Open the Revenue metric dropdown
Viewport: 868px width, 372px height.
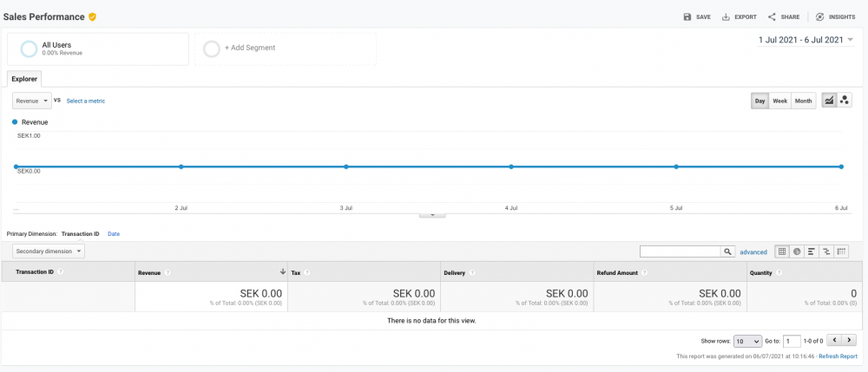pyautogui.click(x=32, y=101)
